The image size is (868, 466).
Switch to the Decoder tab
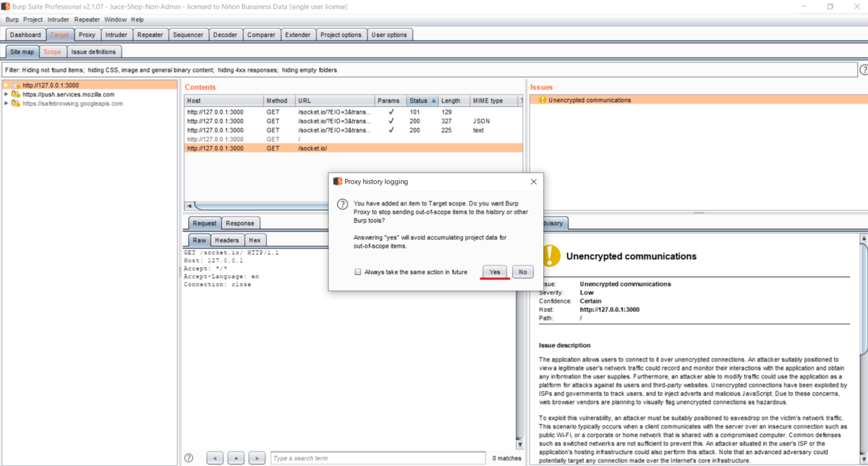(225, 35)
